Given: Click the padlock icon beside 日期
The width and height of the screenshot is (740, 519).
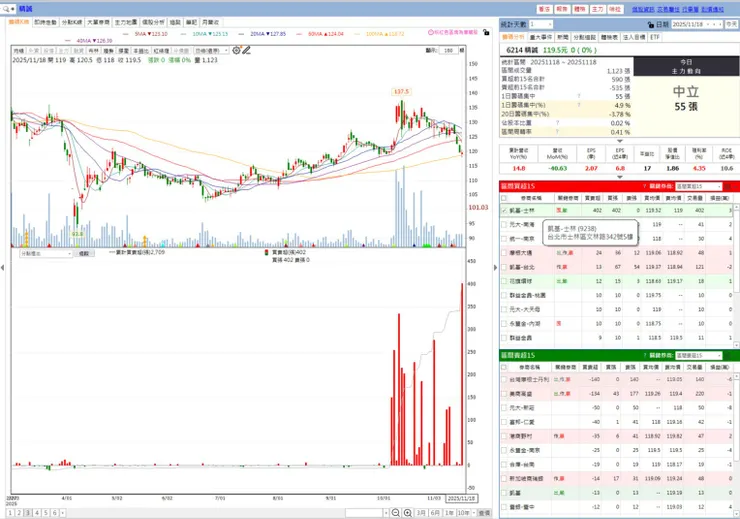Looking at the screenshot, I should 651,25.
